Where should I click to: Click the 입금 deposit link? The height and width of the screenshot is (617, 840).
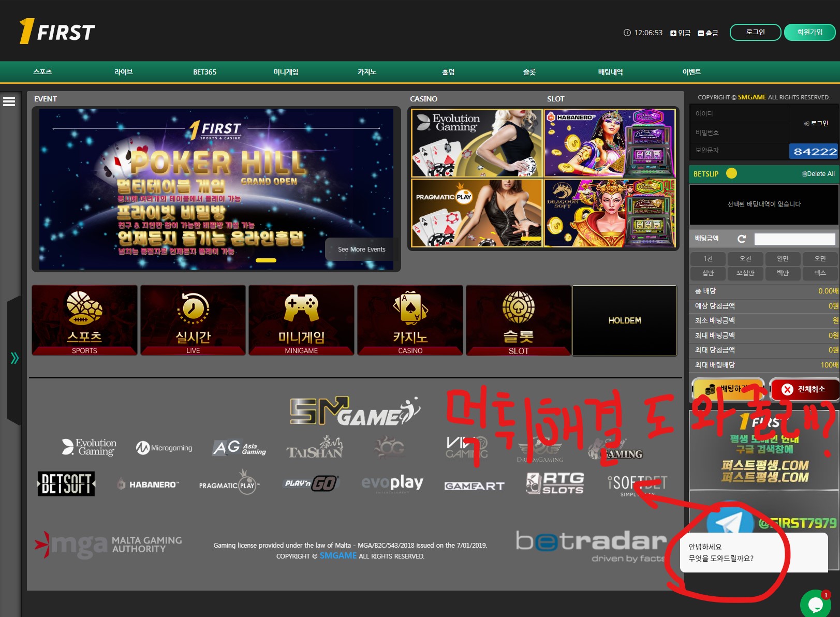tap(680, 33)
